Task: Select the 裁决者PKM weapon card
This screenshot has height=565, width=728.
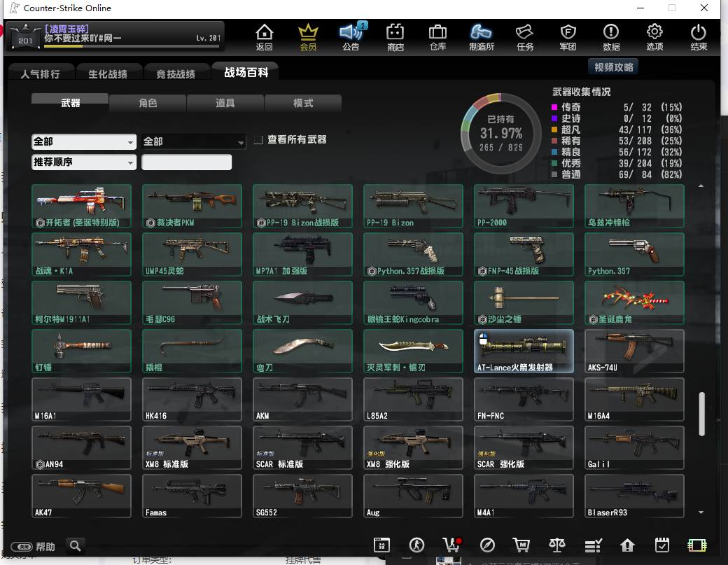Action: 192,206
